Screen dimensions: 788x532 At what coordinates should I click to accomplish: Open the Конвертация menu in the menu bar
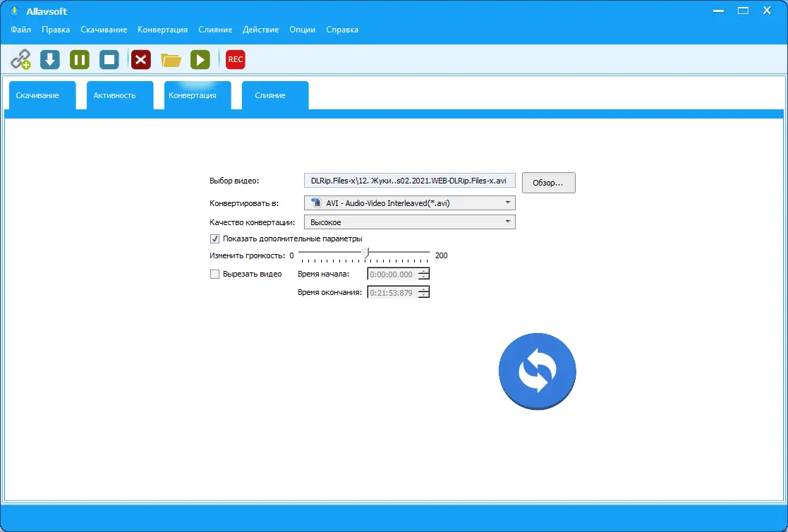[163, 30]
